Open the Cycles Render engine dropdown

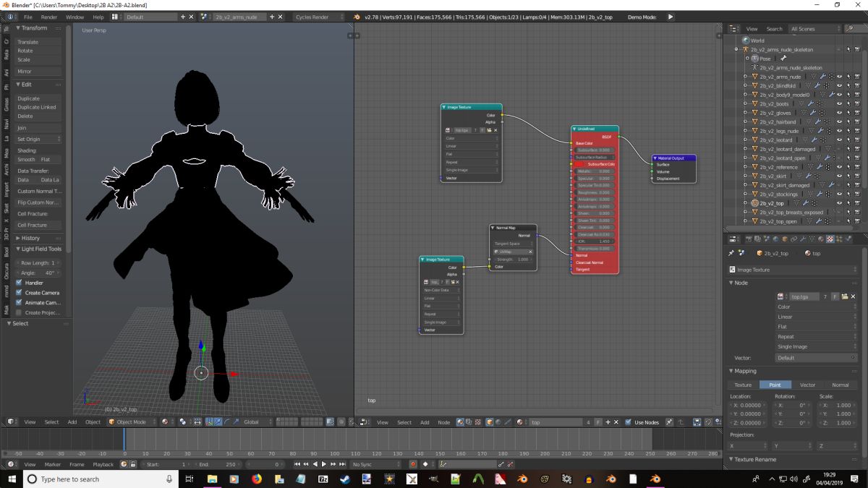[x=318, y=17]
